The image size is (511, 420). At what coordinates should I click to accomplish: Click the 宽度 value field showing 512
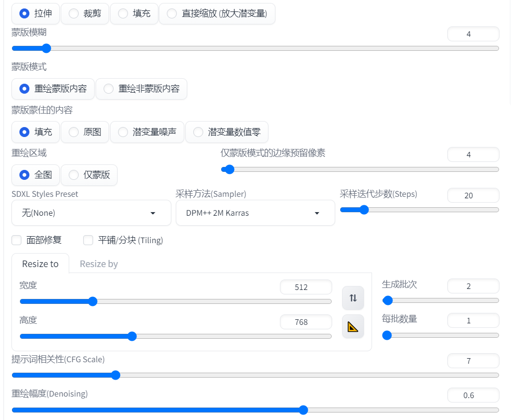click(x=306, y=287)
